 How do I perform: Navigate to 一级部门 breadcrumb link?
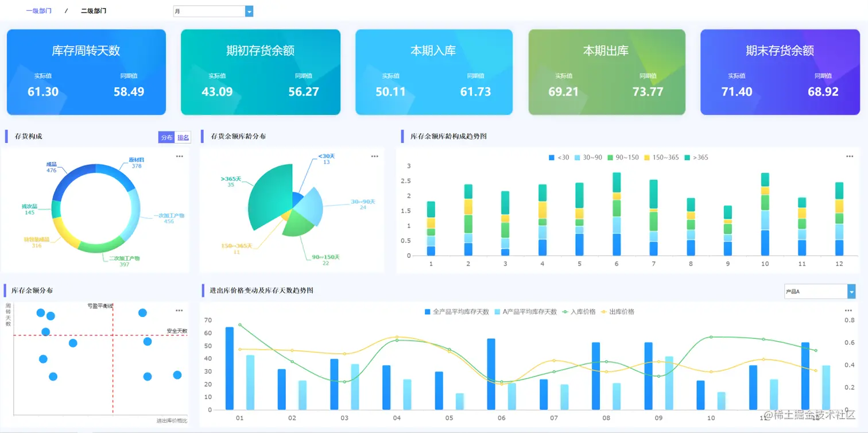(38, 10)
